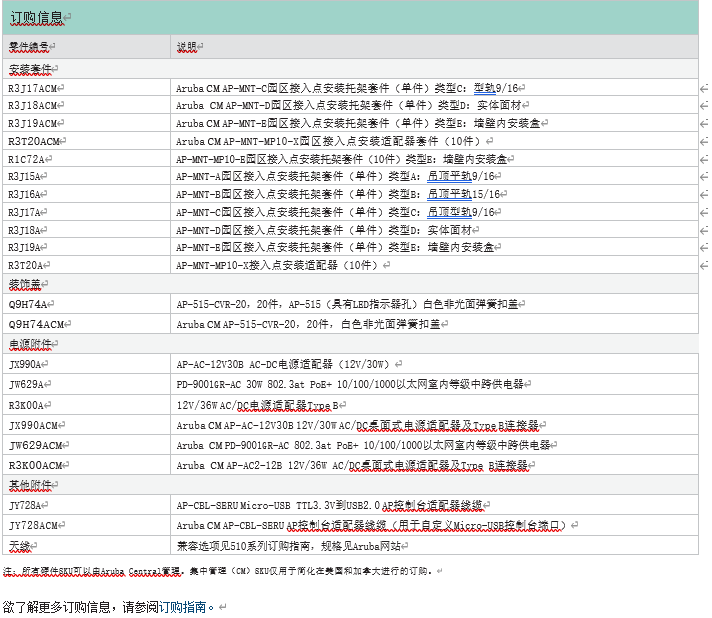Screen dimensions: 712x618
Task: Click part number JW629ACM
Action: [35, 445]
